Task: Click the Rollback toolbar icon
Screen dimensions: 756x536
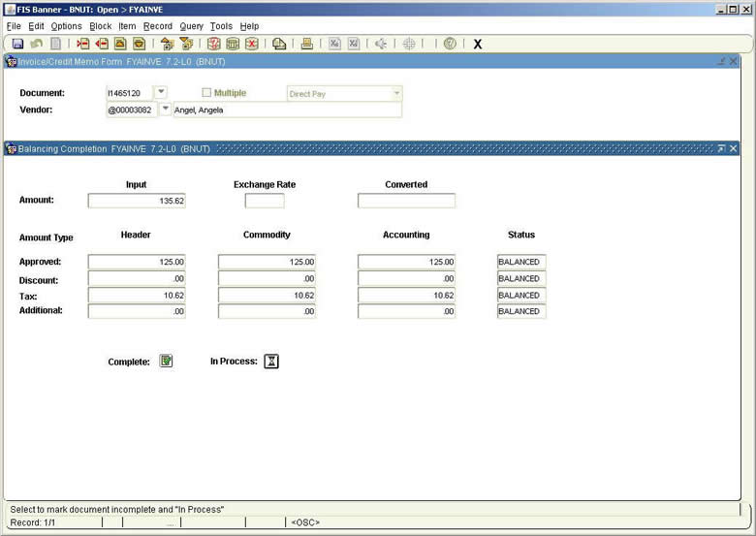Action: click(37, 44)
